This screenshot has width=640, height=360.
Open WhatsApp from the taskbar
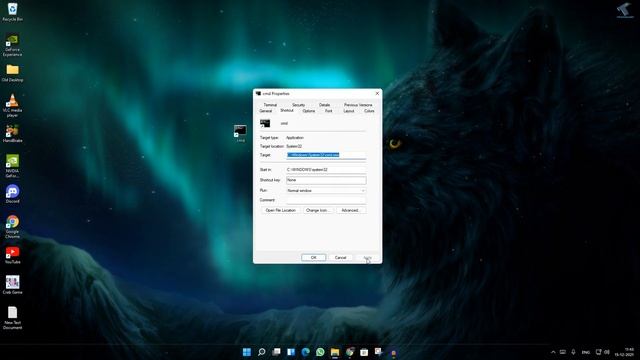point(320,352)
